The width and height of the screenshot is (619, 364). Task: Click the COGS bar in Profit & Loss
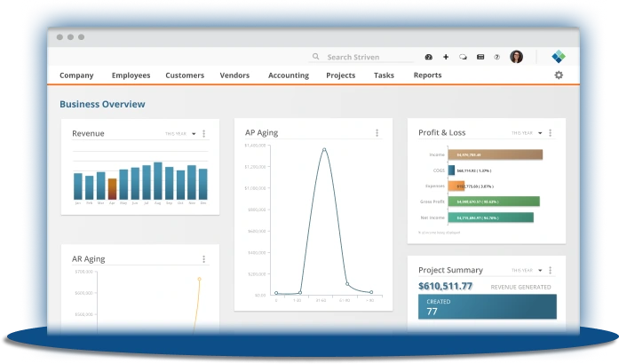click(x=451, y=170)
